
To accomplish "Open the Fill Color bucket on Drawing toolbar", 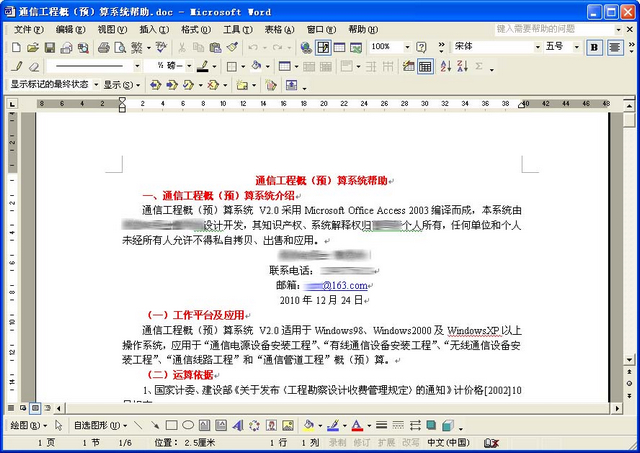I will pos(309,426).
